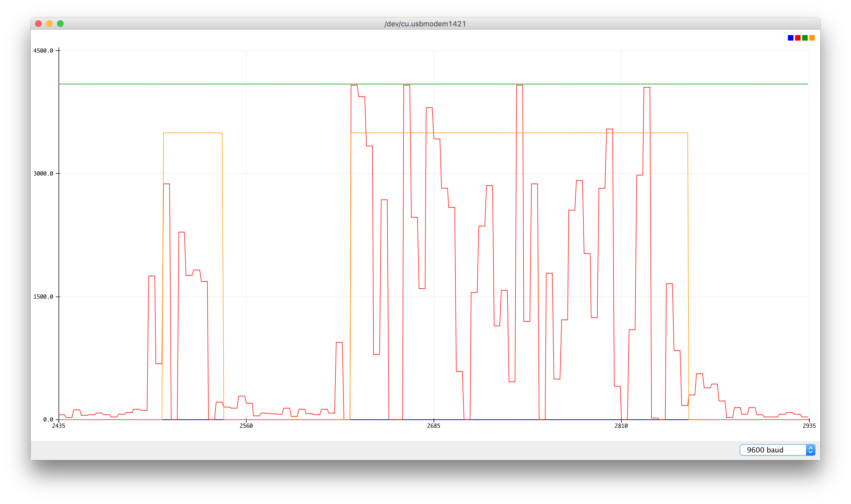Click the blue legend color swatch

tap(791, 38)
